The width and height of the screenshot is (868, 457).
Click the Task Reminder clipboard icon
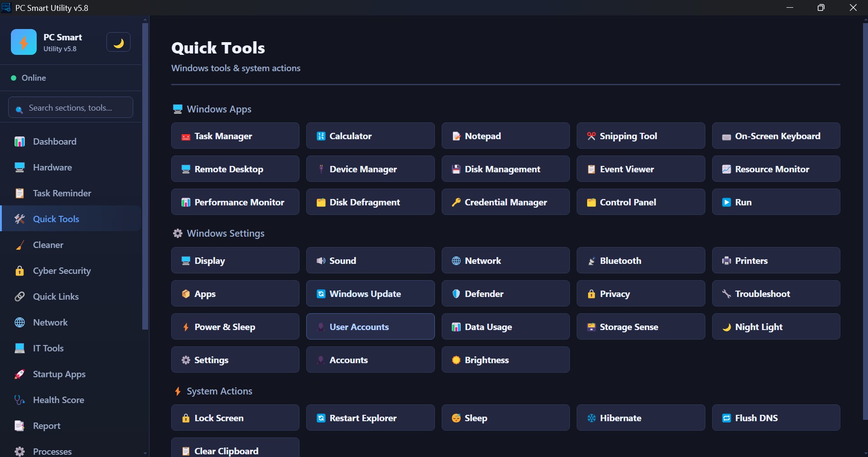(x=19, y=193)
